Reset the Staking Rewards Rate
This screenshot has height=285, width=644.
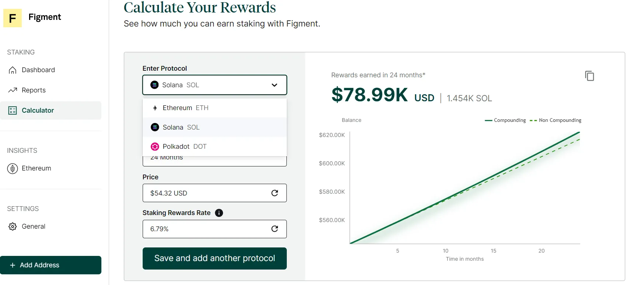point(275,229)
